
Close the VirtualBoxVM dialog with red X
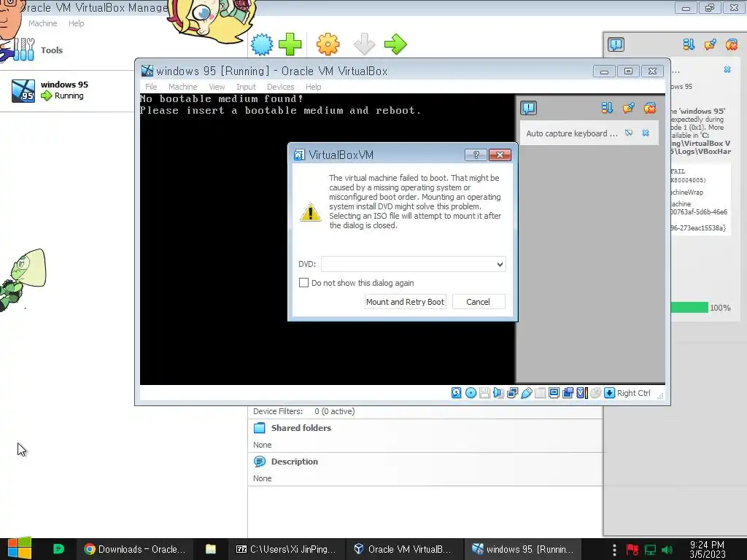pyautogui.click(x=500, y=155)
